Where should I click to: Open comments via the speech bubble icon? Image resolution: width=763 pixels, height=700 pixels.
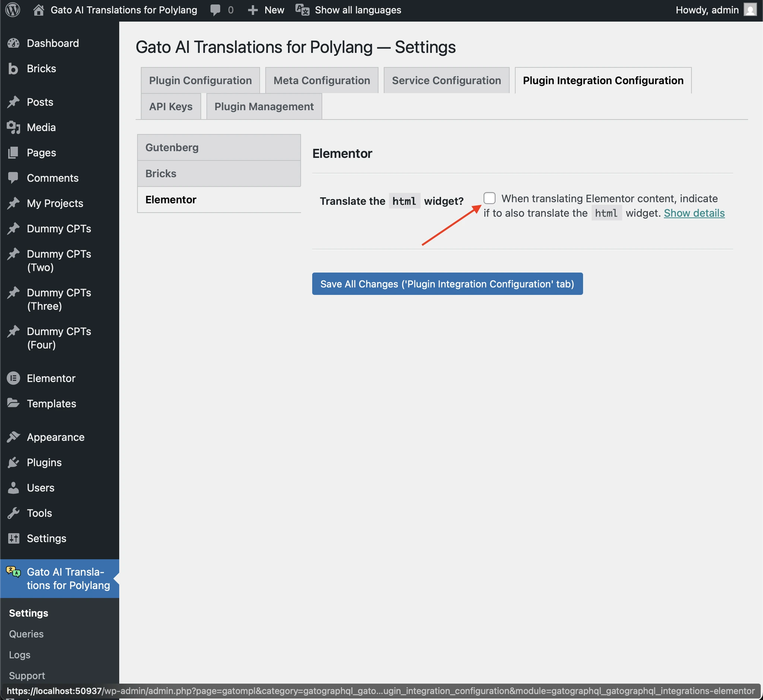(x=215, y=10)
